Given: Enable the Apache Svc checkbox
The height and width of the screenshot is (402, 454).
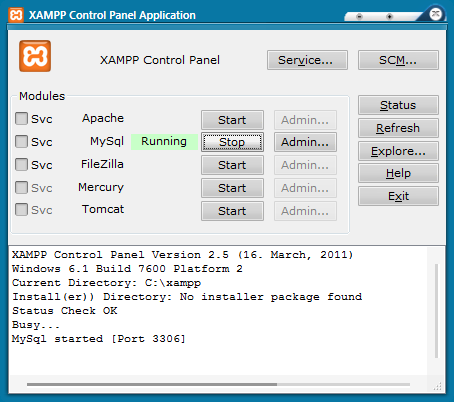Looking at the screenshot, I should point(21,118).
